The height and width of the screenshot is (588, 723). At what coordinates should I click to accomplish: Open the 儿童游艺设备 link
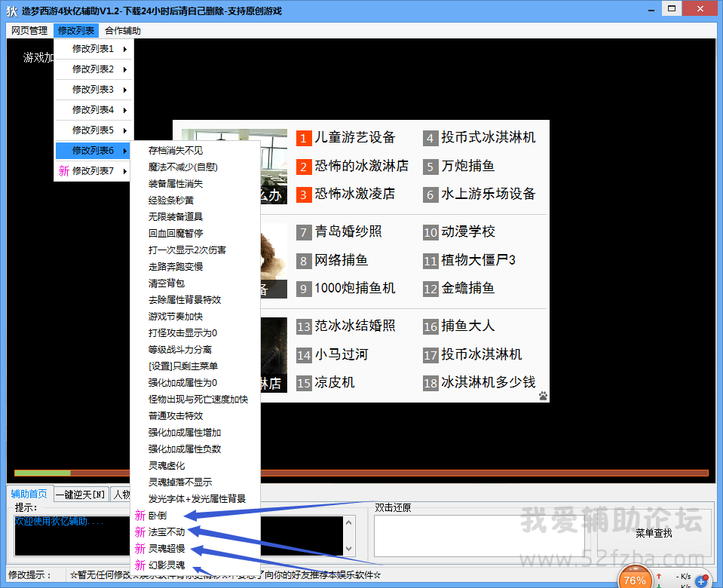pyautogui.click(x=354, y=138)
